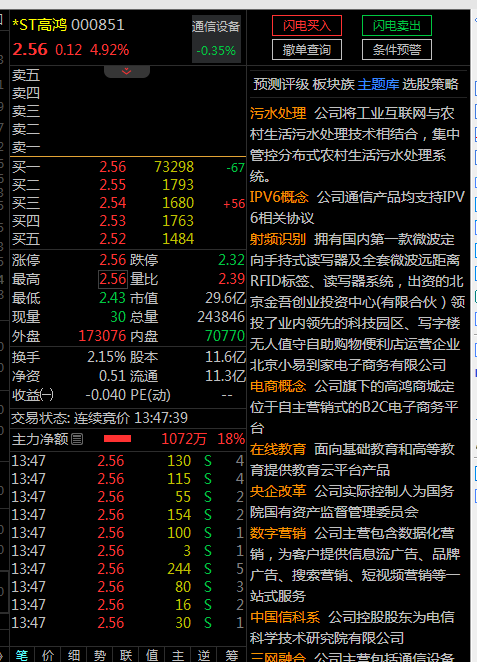Image resolution: width=477 pixels, height=662 pixels.
Task: Select the 筹 tab at bottom
Action: point(231,655)
